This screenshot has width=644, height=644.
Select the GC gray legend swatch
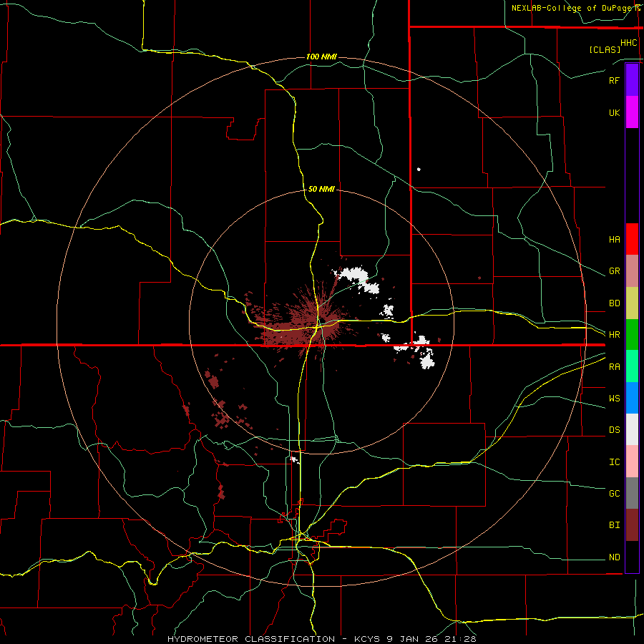click(x=632, y=493)
